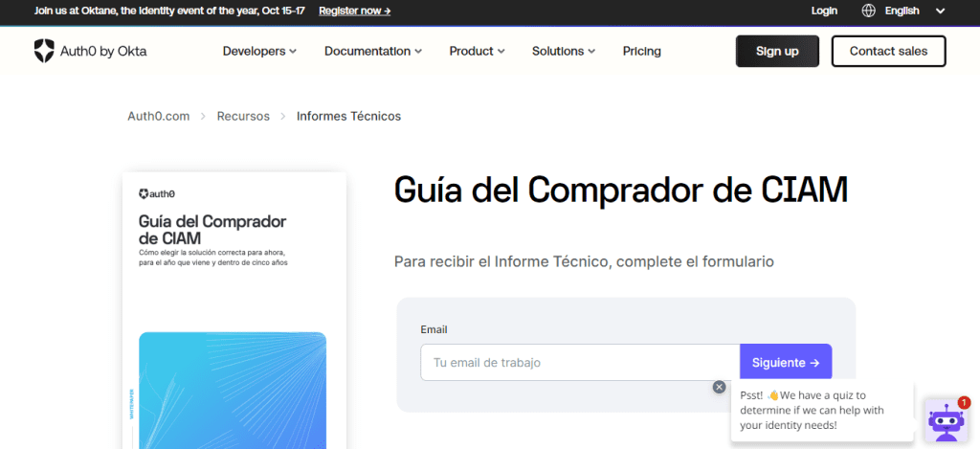This screenshot has width=980, height=449.
Task: Click Register now for Oktane
Action: coord(355,11)
